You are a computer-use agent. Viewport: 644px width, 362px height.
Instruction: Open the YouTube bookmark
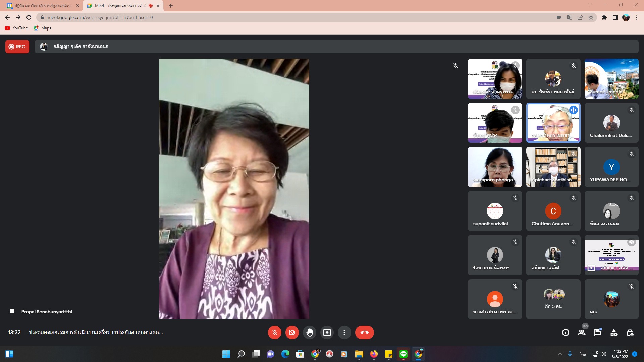coord(16,28)
